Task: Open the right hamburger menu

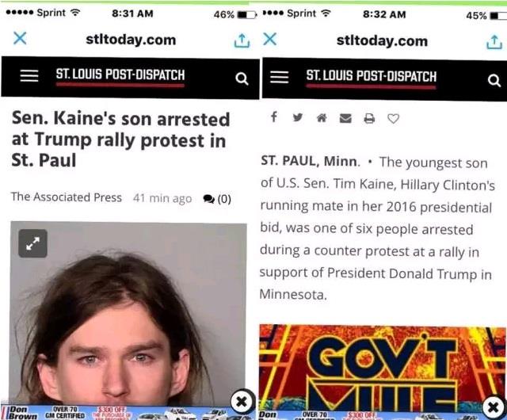Action: click(280, 77)
